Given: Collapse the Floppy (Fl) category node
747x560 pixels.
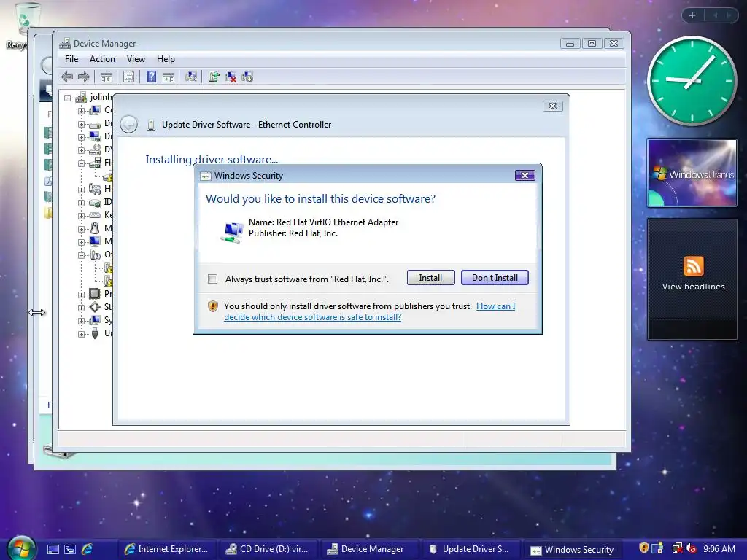Looking at the screenshot, I should [x=82, y=163].
